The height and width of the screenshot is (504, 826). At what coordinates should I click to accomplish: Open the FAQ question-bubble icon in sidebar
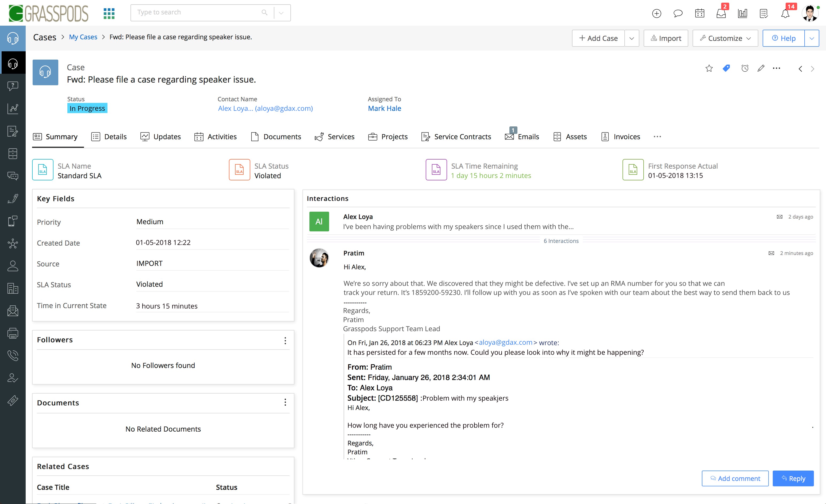click(13, 87)
